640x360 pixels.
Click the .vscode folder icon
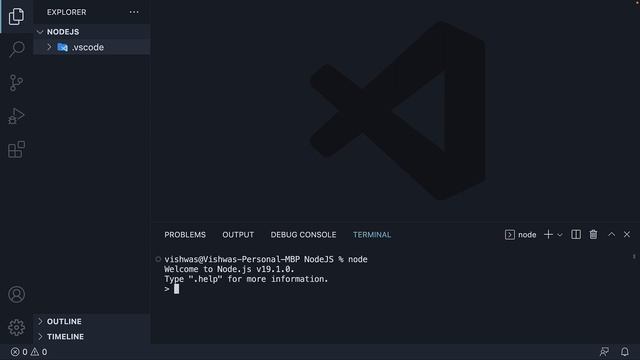pyautogui.click(x=62, y=47)
